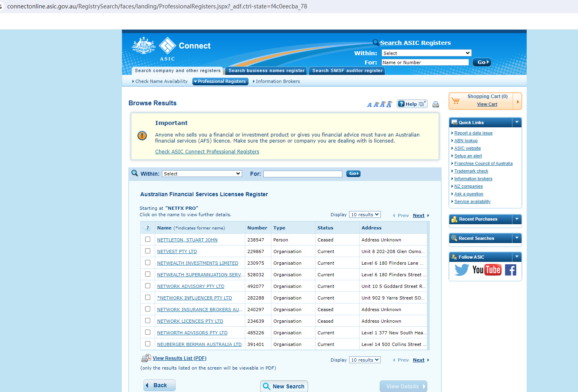Image resolution: width=578 pixels, height=392 pixels.
Task: Click the Important notice exclamation icon
Action: coord(142,136)
